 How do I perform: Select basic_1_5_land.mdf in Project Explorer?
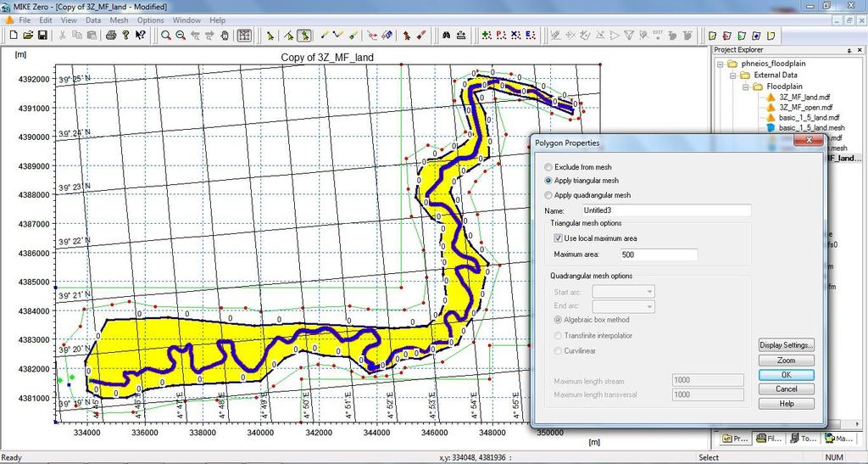pyautogui.click(x=808, y=117)
